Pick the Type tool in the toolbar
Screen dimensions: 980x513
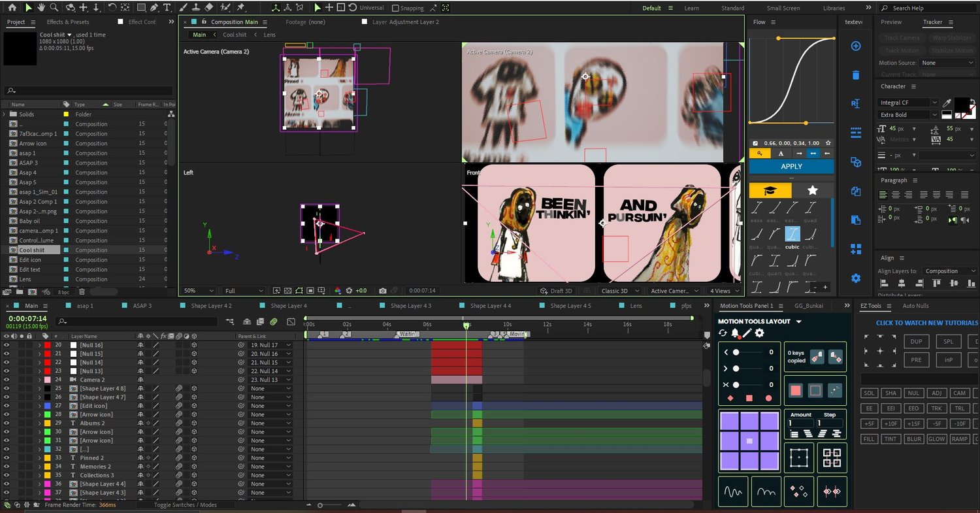167,8
